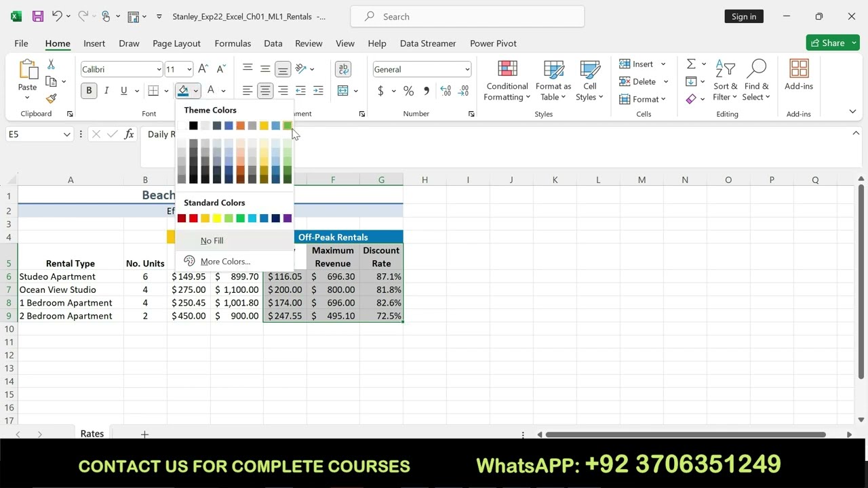The image size is (868, 488).
Task: Click the Cut scissors icon
Action: tap(51, 64)
